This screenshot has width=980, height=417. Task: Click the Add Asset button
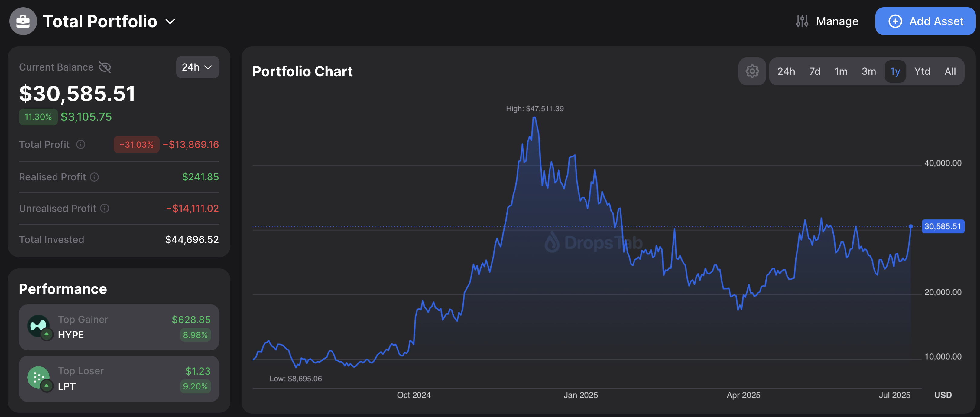[x=925, y=21]
